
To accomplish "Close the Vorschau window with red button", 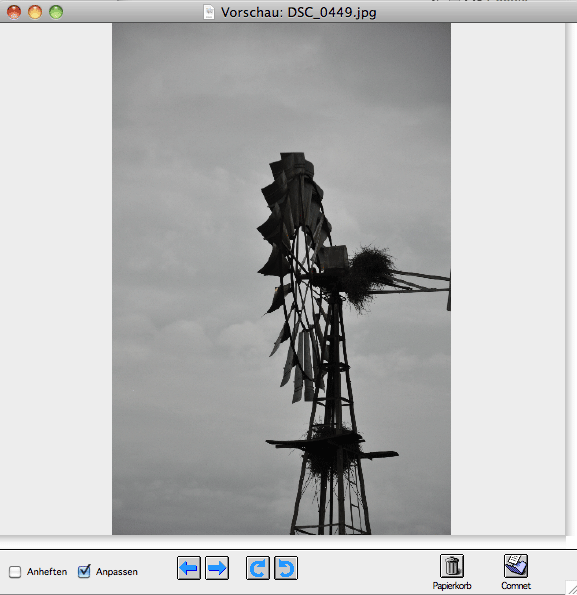I will pos(14,12).
